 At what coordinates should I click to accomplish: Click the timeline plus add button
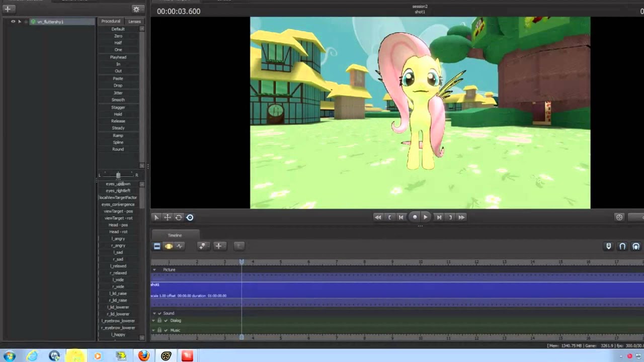(x=218, y=246)
